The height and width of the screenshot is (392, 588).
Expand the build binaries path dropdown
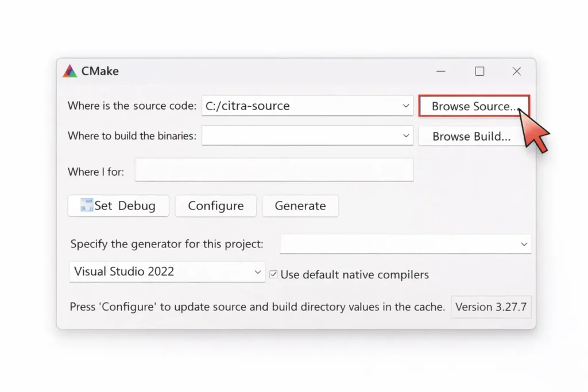405,135
